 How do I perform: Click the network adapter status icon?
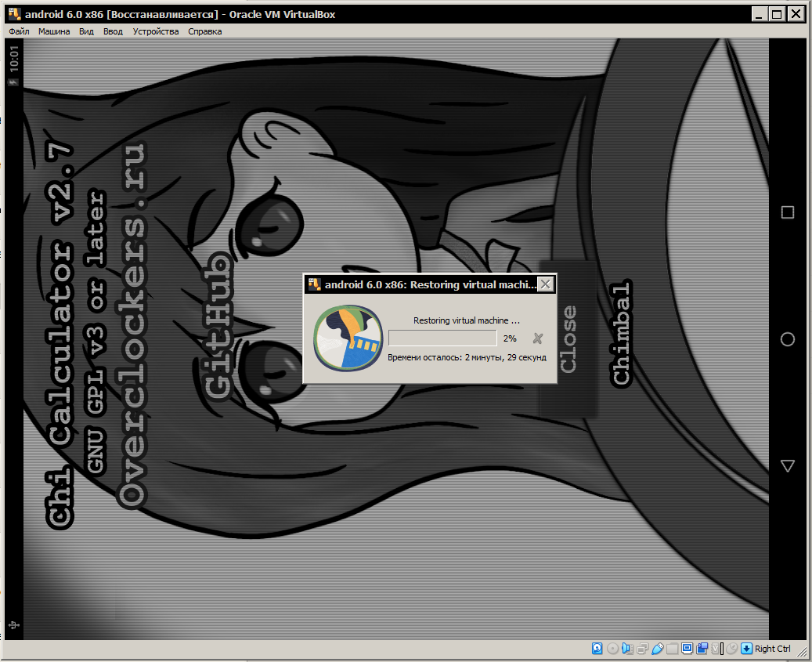click(x=643, y=649)
